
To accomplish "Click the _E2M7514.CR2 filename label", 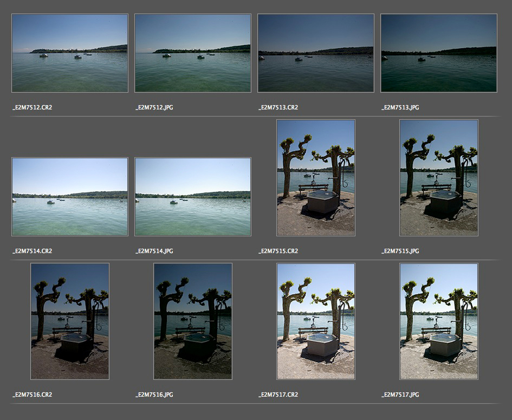I will (33, 251).
